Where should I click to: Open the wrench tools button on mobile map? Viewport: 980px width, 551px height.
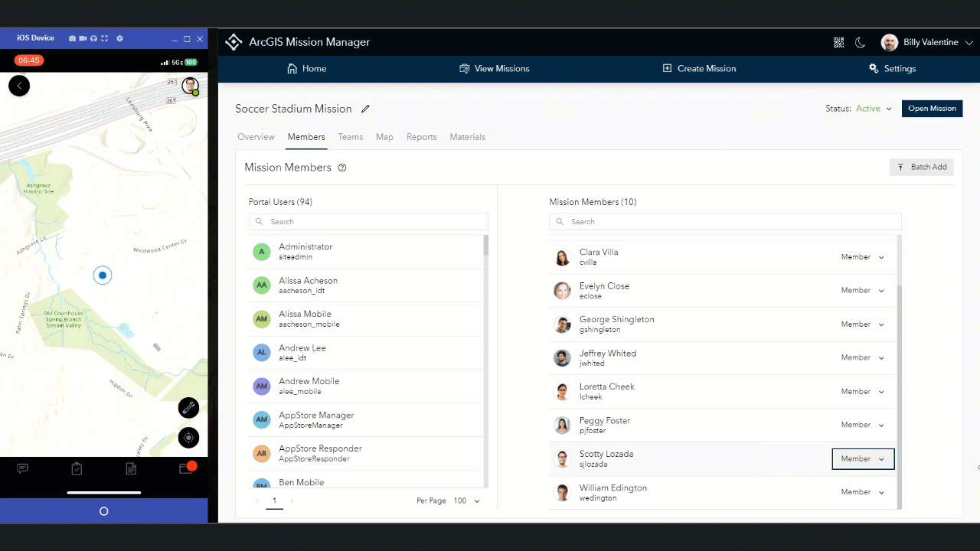[x=188, y=407]
